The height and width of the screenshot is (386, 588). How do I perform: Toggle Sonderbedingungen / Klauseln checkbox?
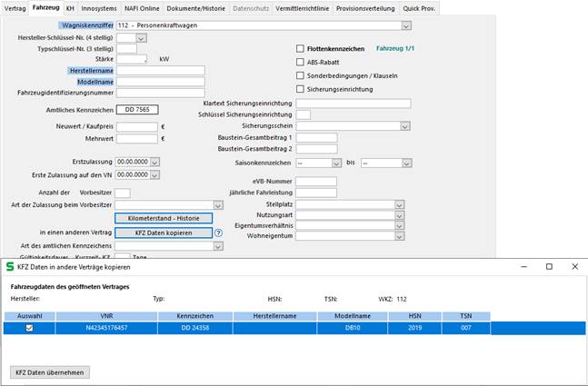pyautogui.click(x=301, y=75)
